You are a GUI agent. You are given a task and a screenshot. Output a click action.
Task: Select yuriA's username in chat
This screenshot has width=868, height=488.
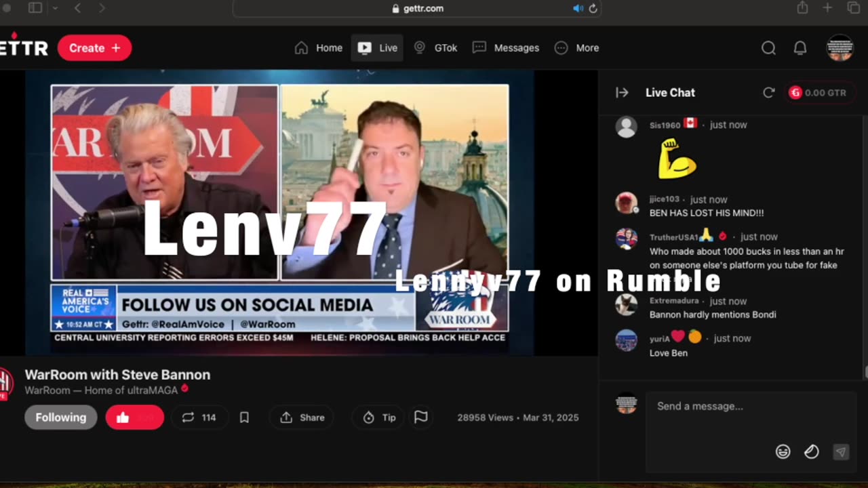tap(660, 338)
